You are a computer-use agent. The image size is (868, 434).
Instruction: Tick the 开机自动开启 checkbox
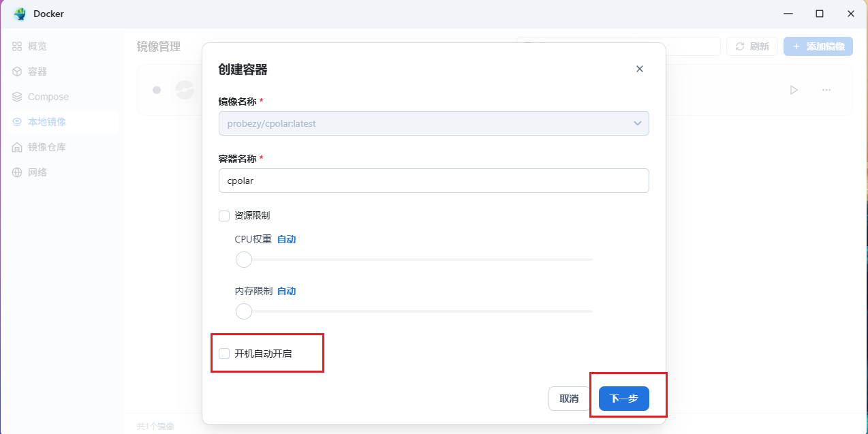pyautogui.click(x=224, y=354)
